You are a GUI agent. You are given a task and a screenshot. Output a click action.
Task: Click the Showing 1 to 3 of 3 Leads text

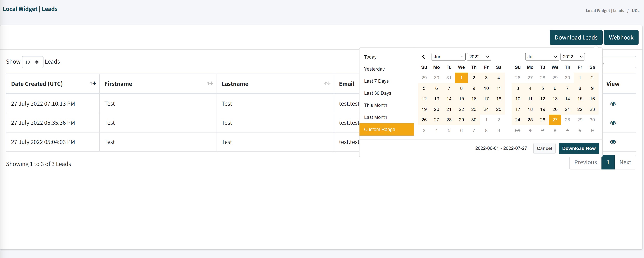38,164
